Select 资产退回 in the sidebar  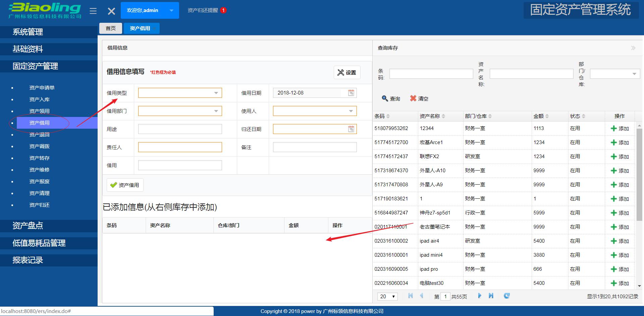[39, 134]
